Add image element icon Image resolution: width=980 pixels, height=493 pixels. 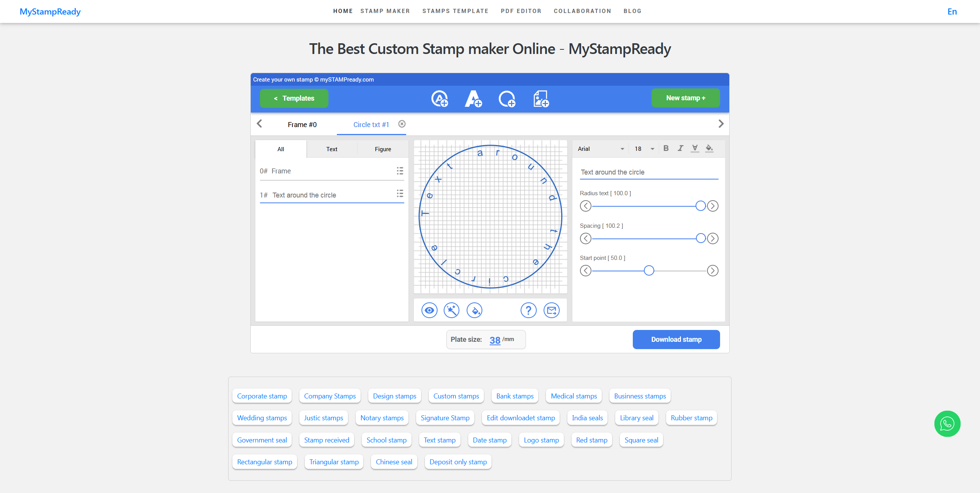click(x=541, y=98)
